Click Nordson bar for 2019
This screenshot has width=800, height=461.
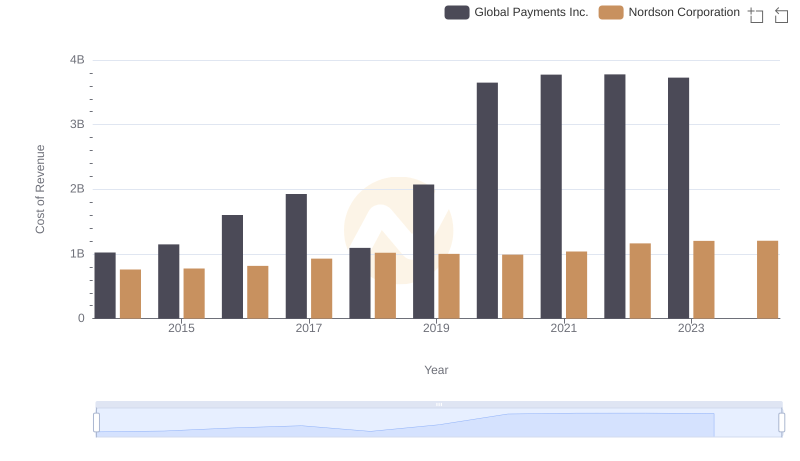(449, 286)
